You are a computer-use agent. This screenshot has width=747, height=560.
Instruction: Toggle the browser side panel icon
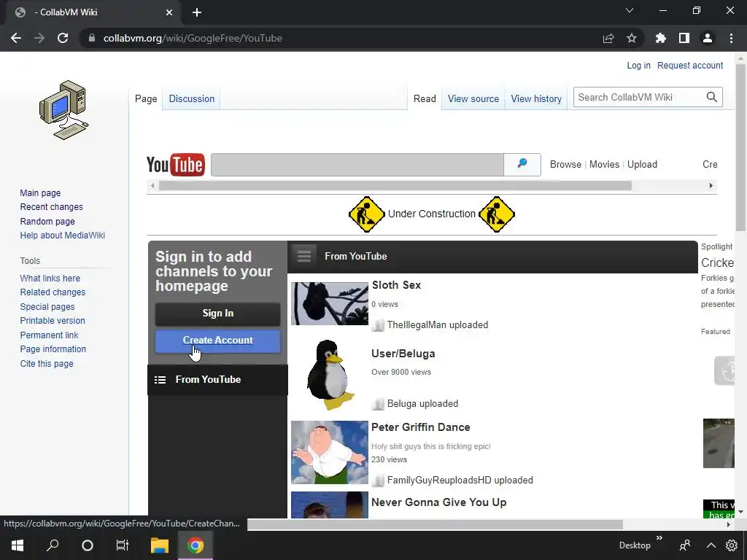684,38
